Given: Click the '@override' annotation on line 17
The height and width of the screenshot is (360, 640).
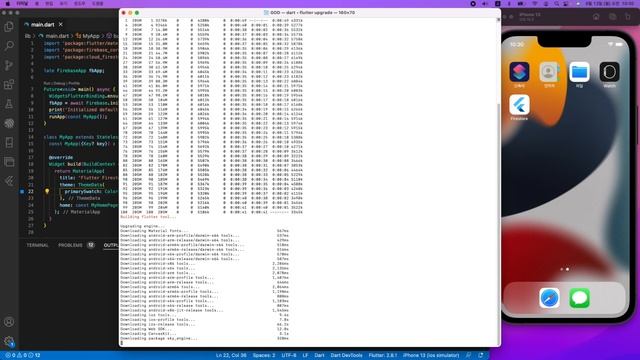Looking at the screenshot, I should (x=61, y=158).
